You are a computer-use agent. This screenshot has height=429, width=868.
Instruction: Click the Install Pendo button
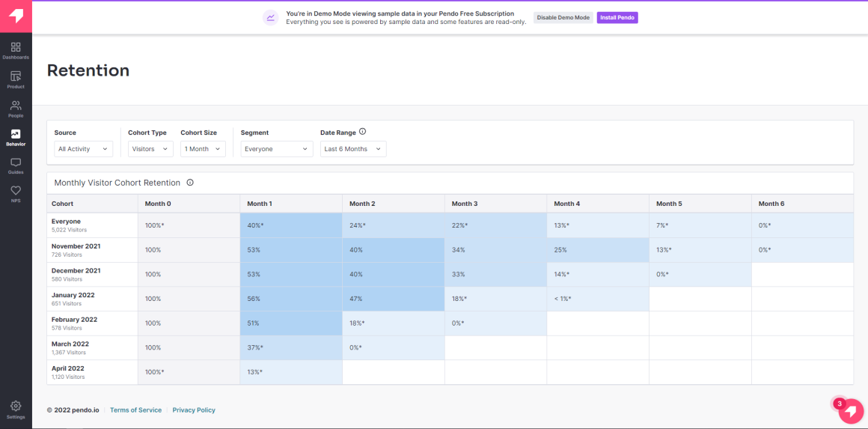tap(617, 18)
